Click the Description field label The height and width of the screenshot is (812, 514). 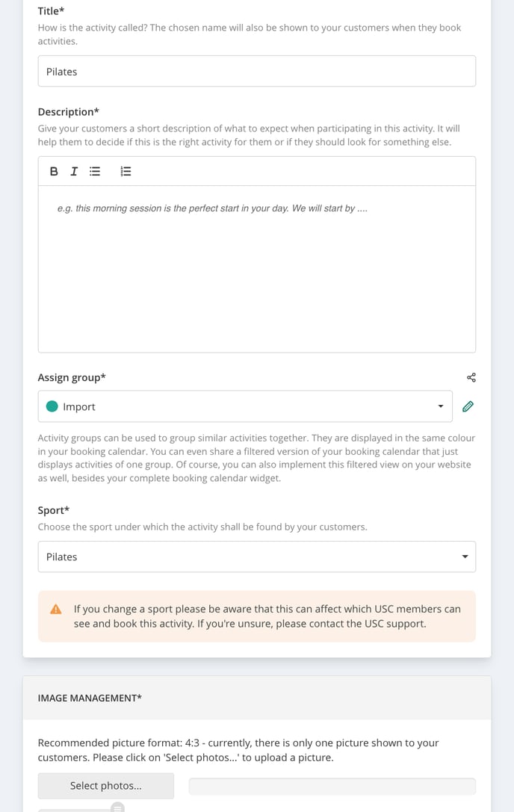(x=69, y=112)
